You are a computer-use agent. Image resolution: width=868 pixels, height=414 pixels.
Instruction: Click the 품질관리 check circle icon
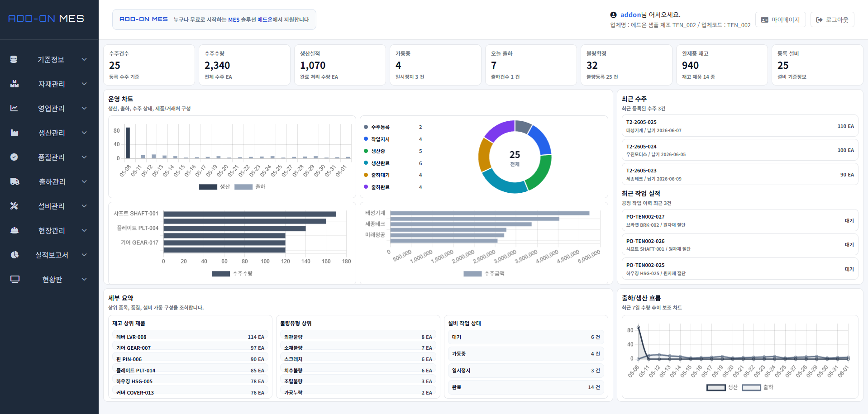(14, 157)
